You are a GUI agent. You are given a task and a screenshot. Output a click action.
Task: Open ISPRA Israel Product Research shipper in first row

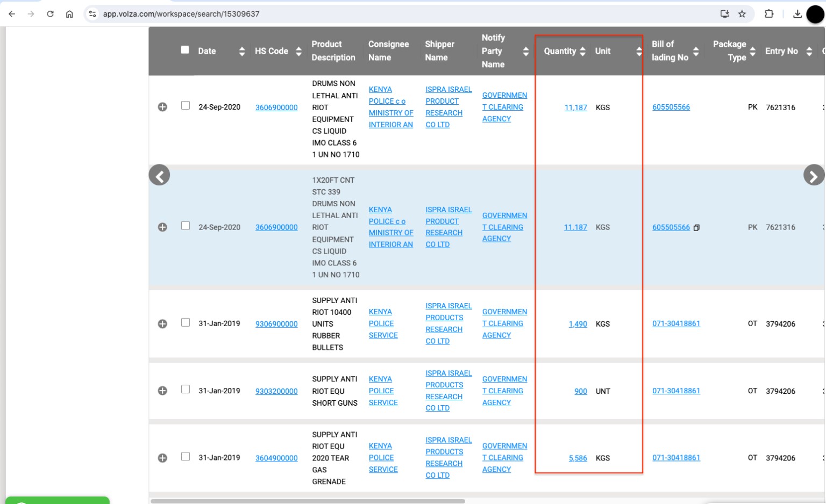click(x=448, y=107)
